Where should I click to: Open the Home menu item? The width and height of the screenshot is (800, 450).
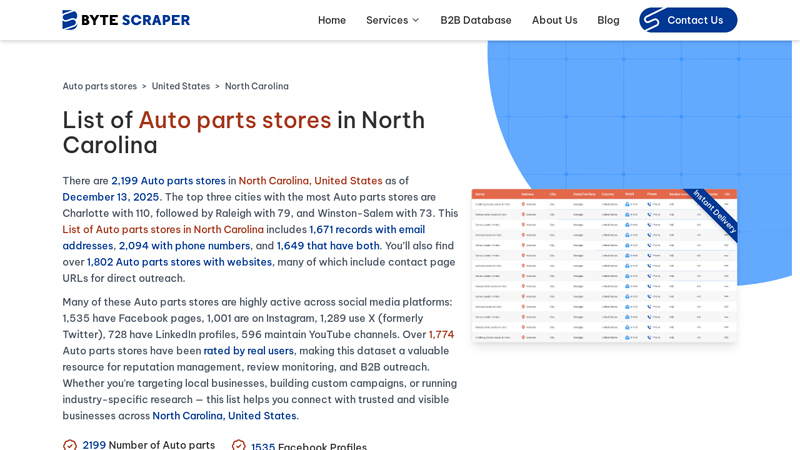pyautogui.click(x=332, y=20)
